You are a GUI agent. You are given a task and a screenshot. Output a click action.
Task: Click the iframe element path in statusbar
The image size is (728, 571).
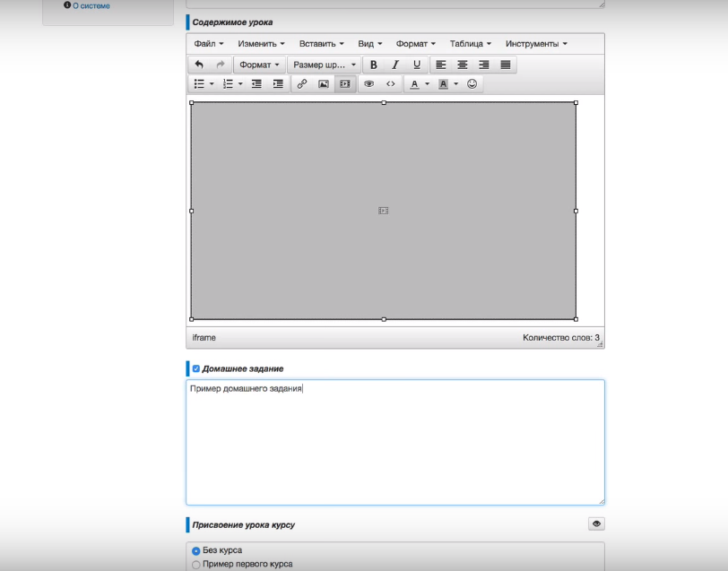click(204, 338)
